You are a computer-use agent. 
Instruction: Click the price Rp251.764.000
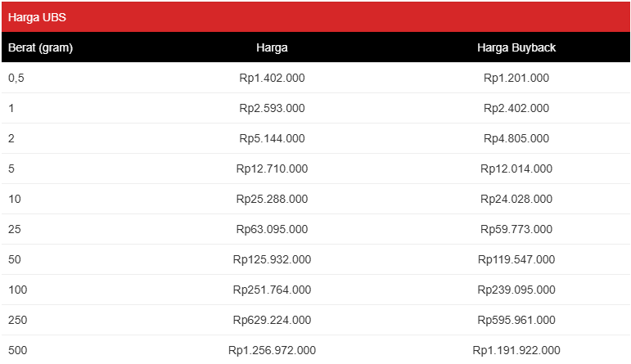tap(272, 290)
